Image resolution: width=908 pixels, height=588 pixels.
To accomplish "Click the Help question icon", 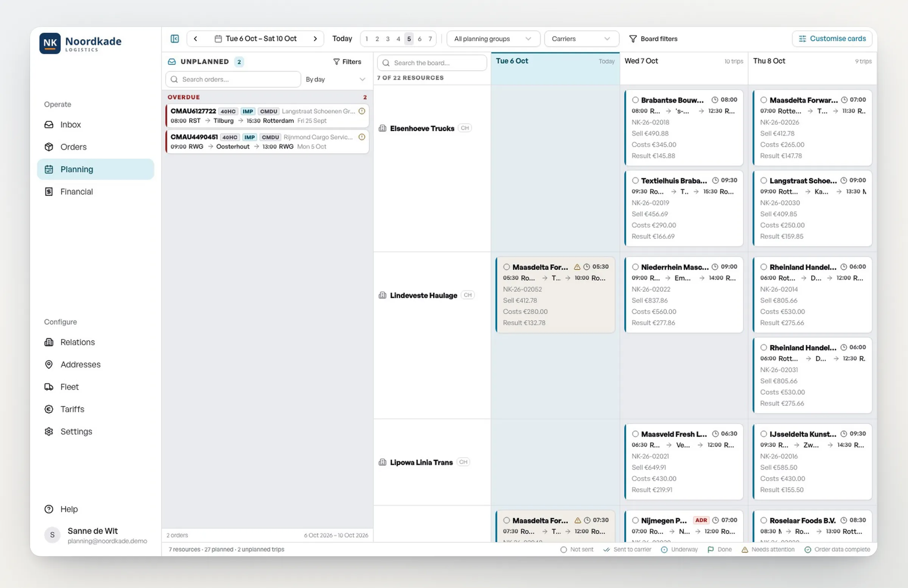I will coord(49,509).
